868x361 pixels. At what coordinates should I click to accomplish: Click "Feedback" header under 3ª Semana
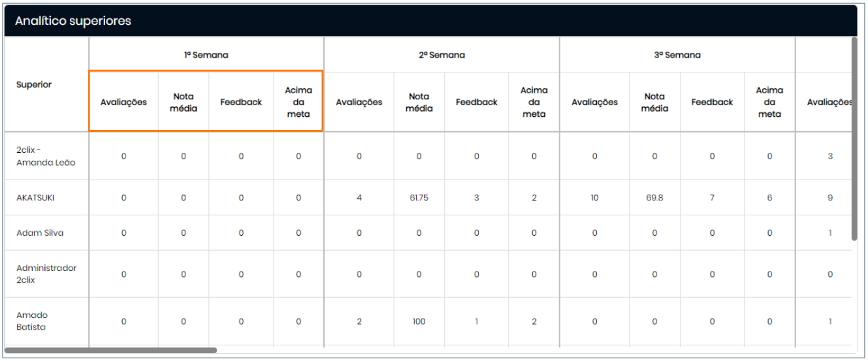tap(712, 102)
